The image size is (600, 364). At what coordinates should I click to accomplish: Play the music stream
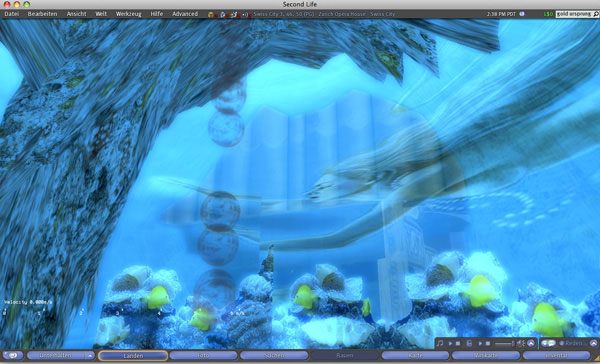pyautogui.click(x=450, y=344)
